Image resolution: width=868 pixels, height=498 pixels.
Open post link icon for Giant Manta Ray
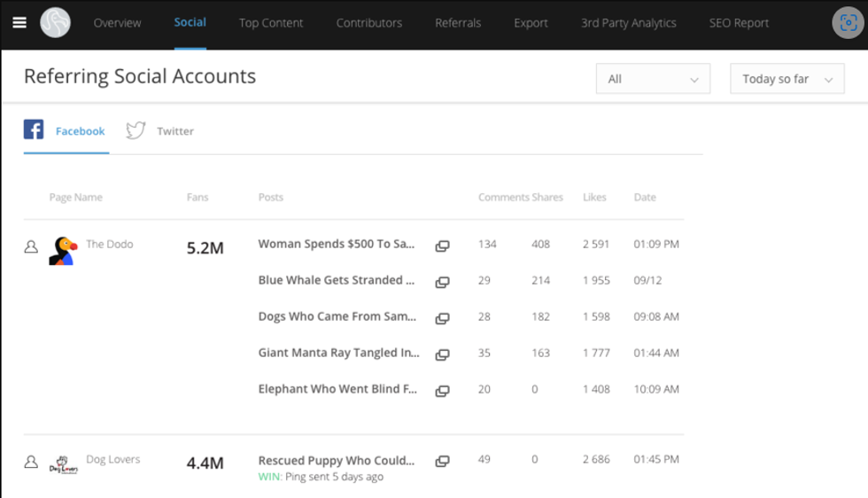point(442,354)
